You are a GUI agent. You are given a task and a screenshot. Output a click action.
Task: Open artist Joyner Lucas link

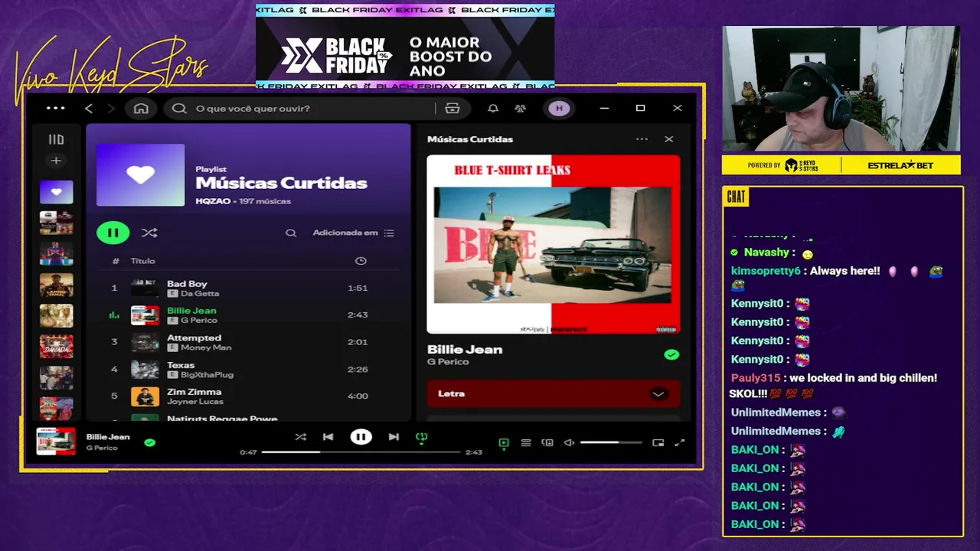(x=195, y=402)
